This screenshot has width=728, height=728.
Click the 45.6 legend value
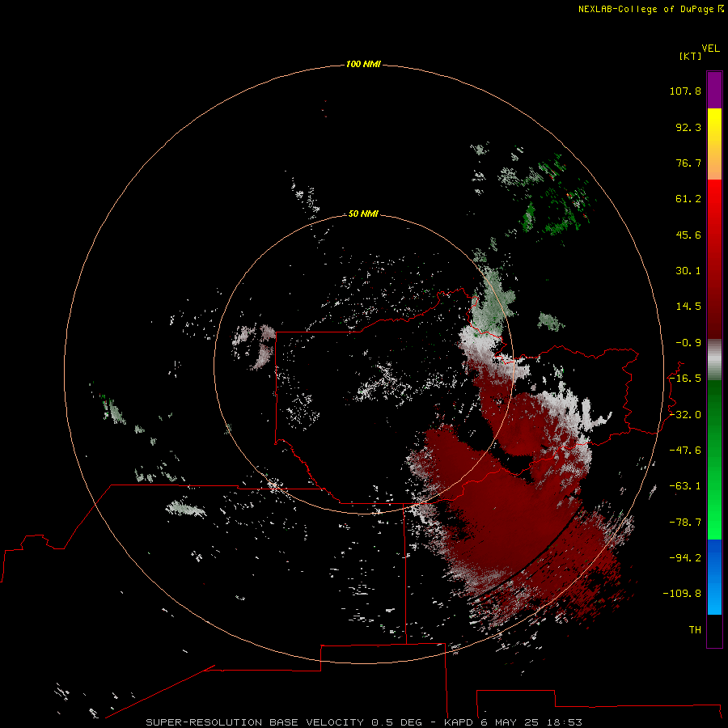pyautogui.click(x=688, y=235)
